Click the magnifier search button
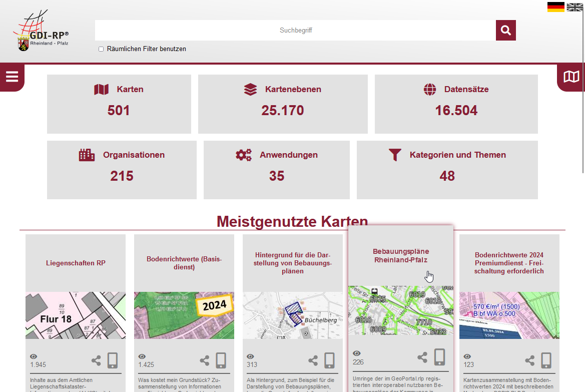 [505, 31]
